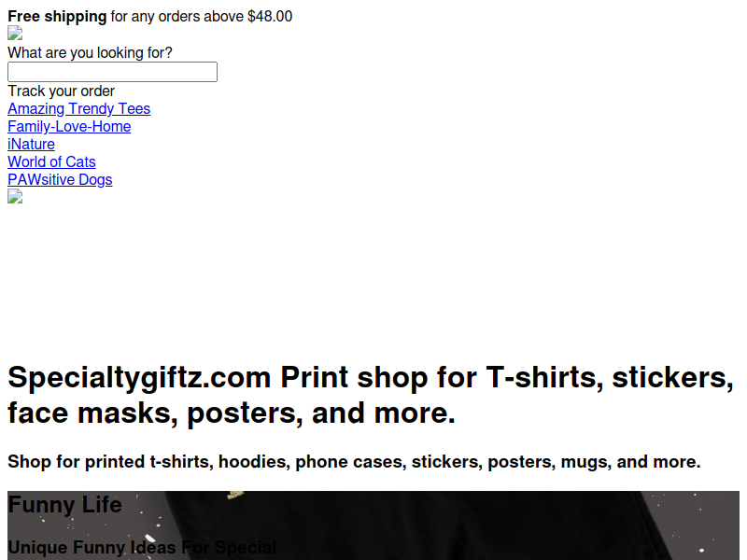Click the bold 'Free shipping' text
Image resolution: width=747 pixels, height=560 pixels.
(57, 16)
